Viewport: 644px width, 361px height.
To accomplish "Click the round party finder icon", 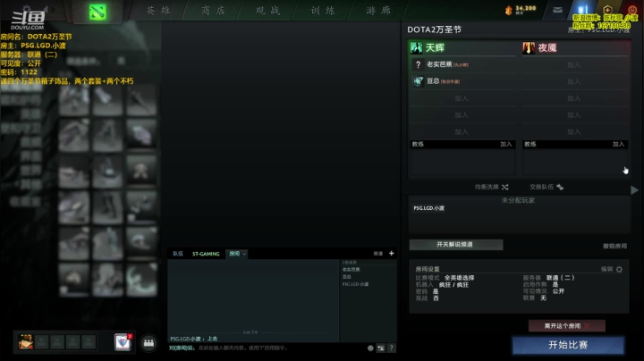I will point(148,343).
